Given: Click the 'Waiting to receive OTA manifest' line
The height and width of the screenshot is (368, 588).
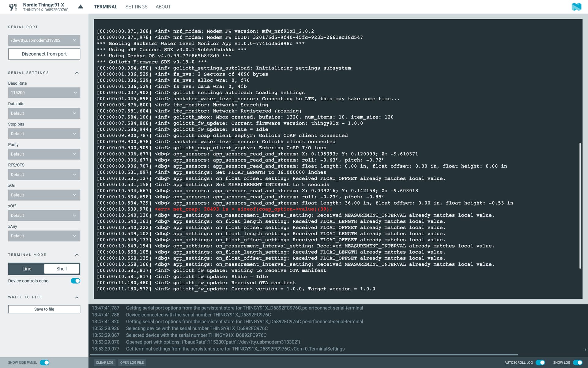Looking at the screenshot, I should click(211, 270).
